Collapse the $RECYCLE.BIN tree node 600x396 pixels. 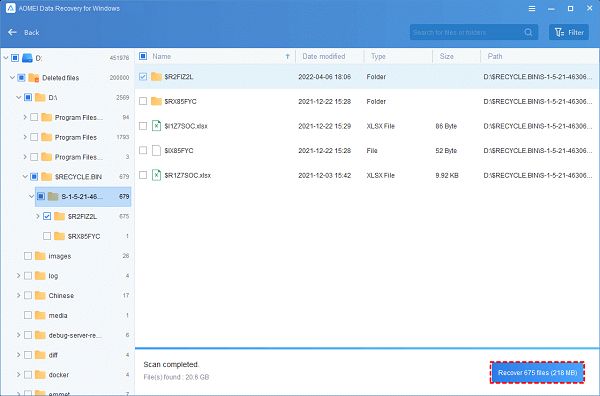(25, 177)
